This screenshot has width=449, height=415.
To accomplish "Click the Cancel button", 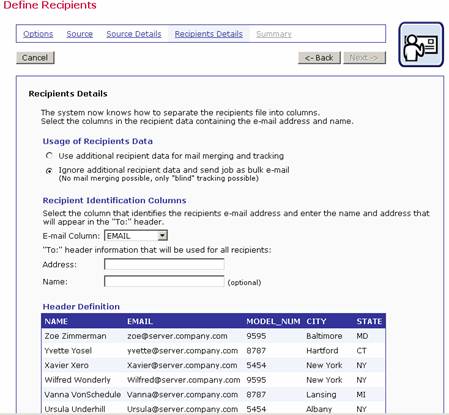I will coord(35,58).
